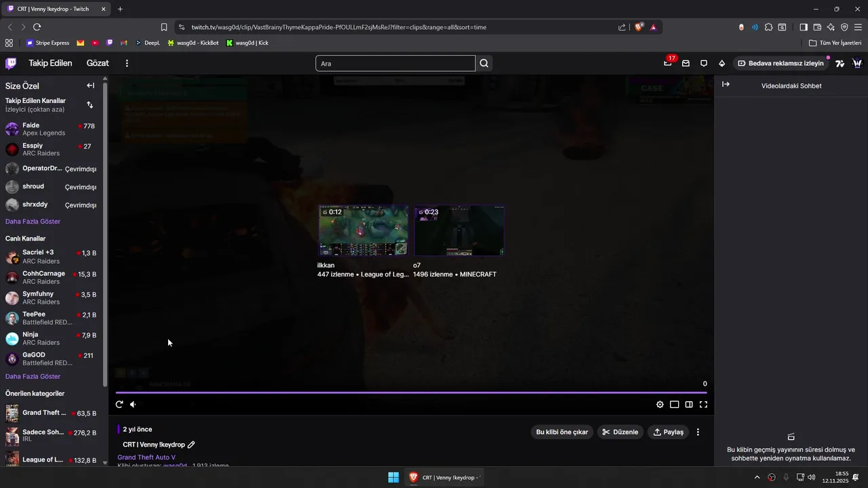Open Sadece Sohbet category
The height and width of the screenshot is (488, 868).
tap(52, 435)
